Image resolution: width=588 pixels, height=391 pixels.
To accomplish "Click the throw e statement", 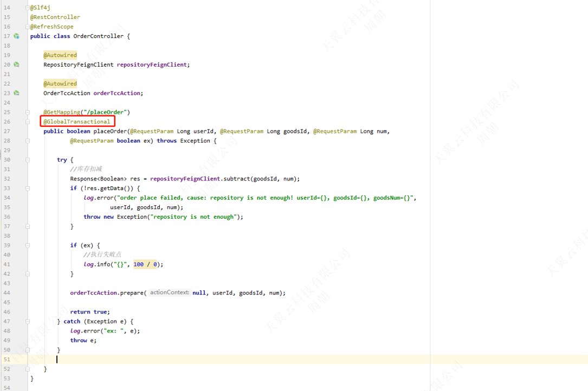I will 83,341.
